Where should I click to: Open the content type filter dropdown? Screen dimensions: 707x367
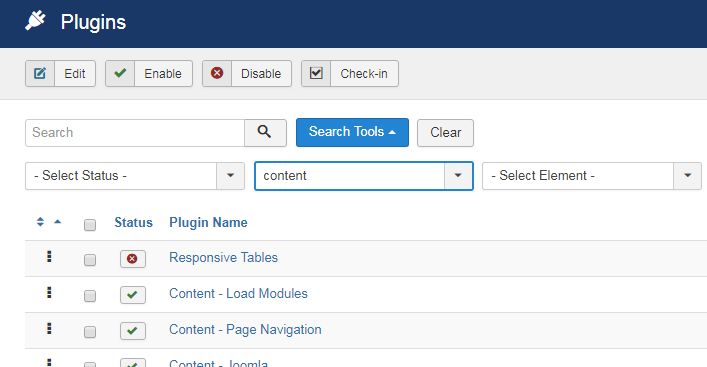point(364,176)
